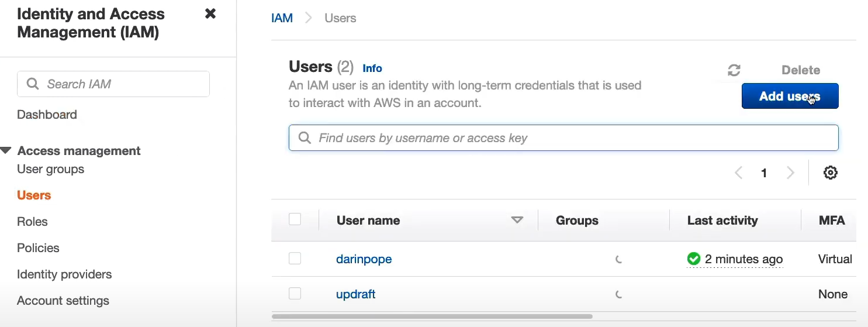Click the Users breadcrumb text
Screen dimensions: 868x327
coord(340,18)
